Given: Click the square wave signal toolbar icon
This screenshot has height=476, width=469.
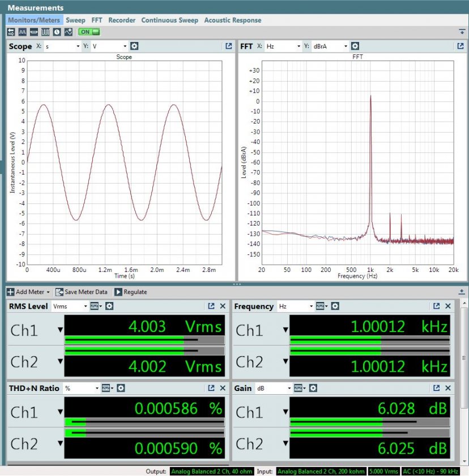Looking at the screenshot, I should point(23,32).
